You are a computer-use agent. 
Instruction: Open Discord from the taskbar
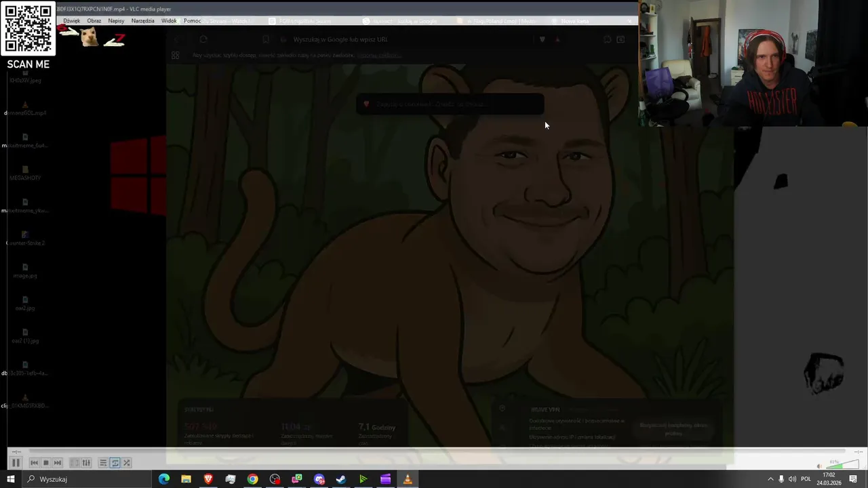pyautogui.click(x=319, y=479)
